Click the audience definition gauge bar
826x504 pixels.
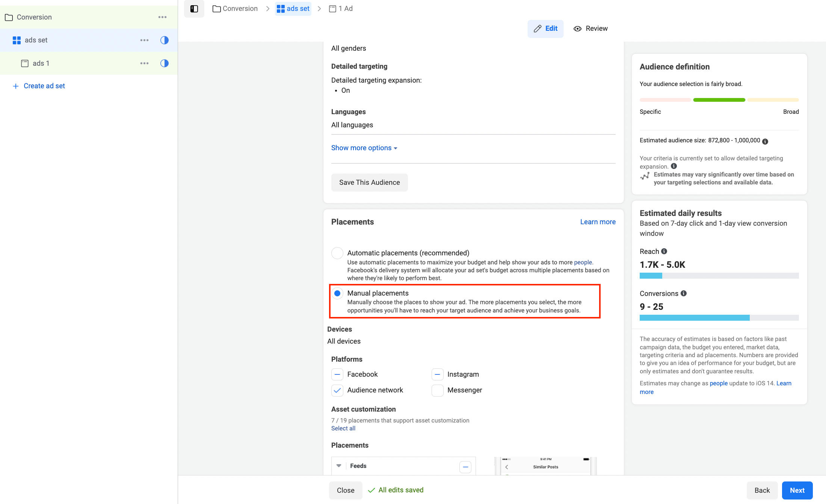[x=719, y=100]
